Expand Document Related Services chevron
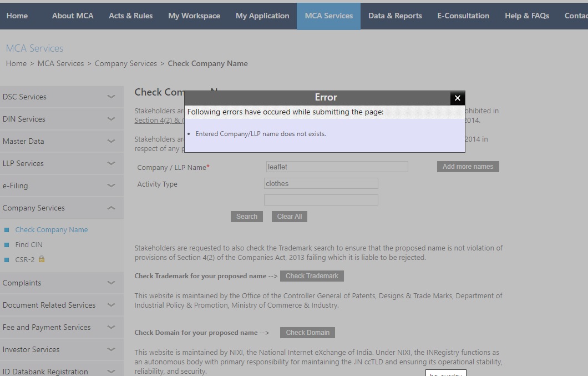588x376 pixels. pyautogui.click(x=111, y=304)
